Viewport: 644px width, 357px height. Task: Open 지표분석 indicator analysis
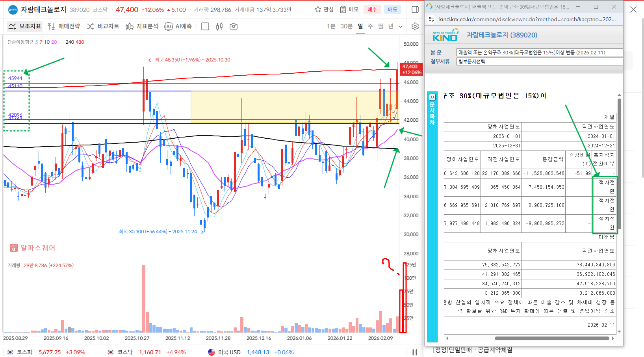[x=142, y=26]
